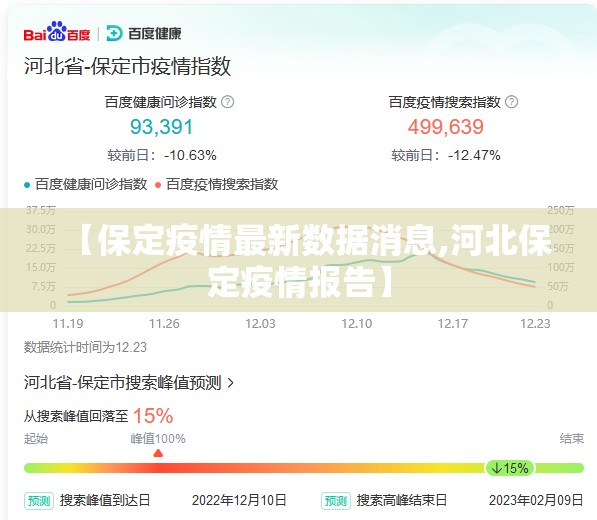Click chart date label 12.03
The width and height of the screenshot is (597, 520).
260,324
